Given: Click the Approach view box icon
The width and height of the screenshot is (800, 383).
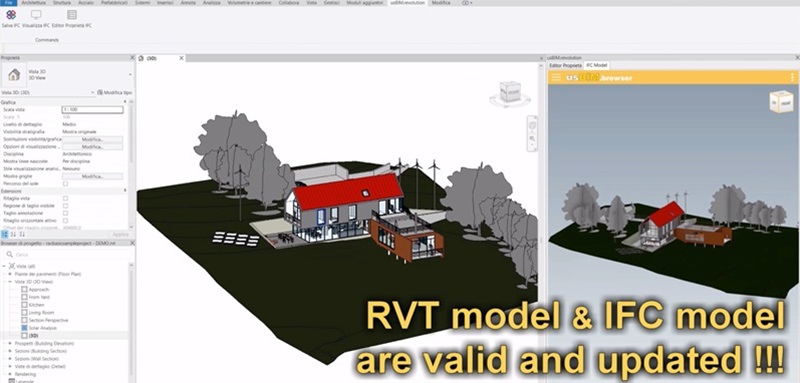Looking at the screenshot, I should click(x=24, y=289).
